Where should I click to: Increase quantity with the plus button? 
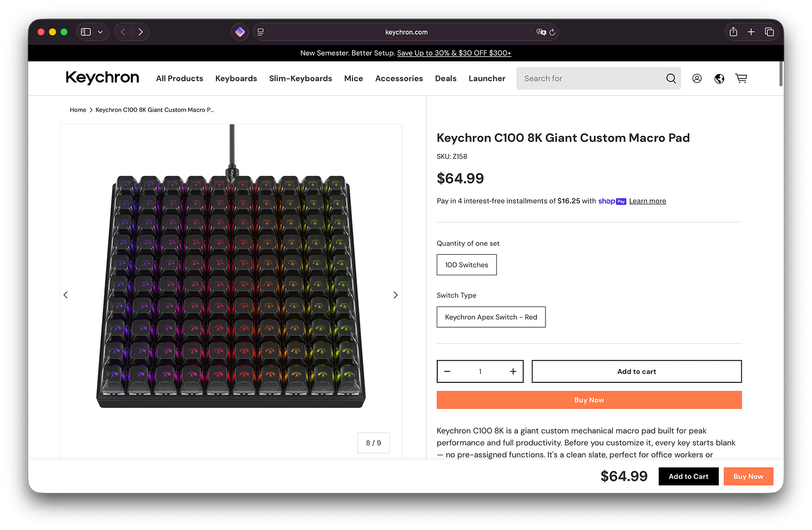click(x=513, y=372)
